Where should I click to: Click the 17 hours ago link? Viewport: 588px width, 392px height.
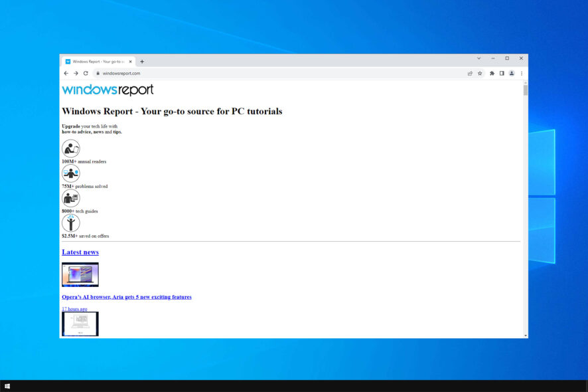click(x=74, y=309)
